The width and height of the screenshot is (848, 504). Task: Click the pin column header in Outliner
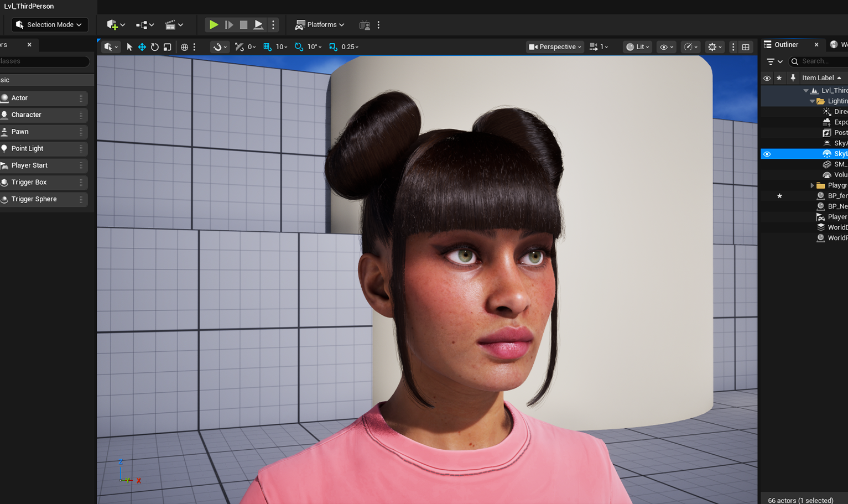coord(793,78)
